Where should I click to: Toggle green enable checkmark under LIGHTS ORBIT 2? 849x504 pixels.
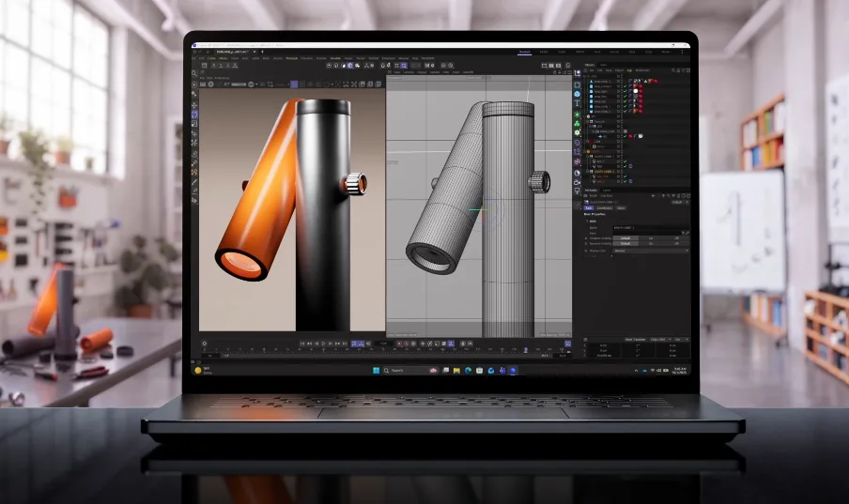[625, 176]
